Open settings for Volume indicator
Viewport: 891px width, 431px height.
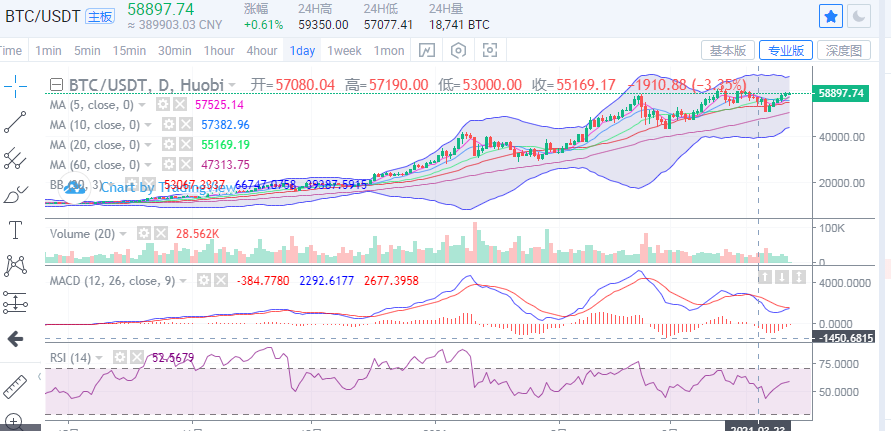coord(144,234)
